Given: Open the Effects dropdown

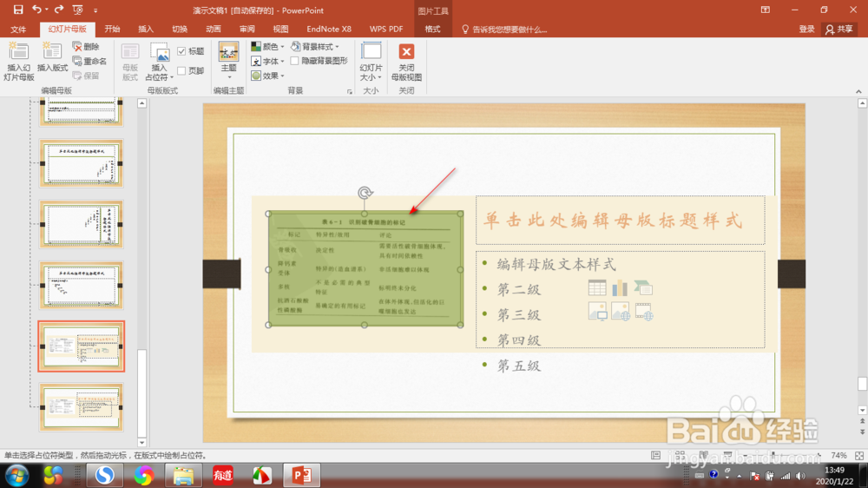Looking at the screenshot, I should coord(268,76).
